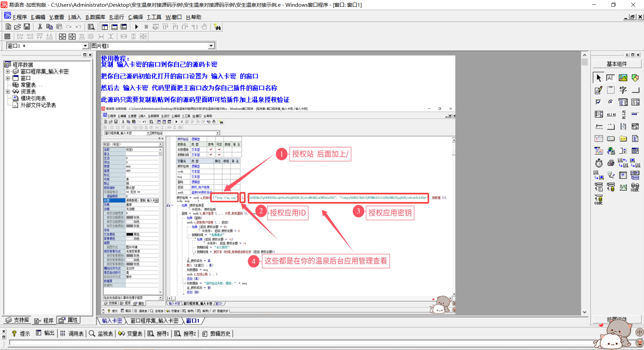Select the picture box component icon

coord(623,78)
